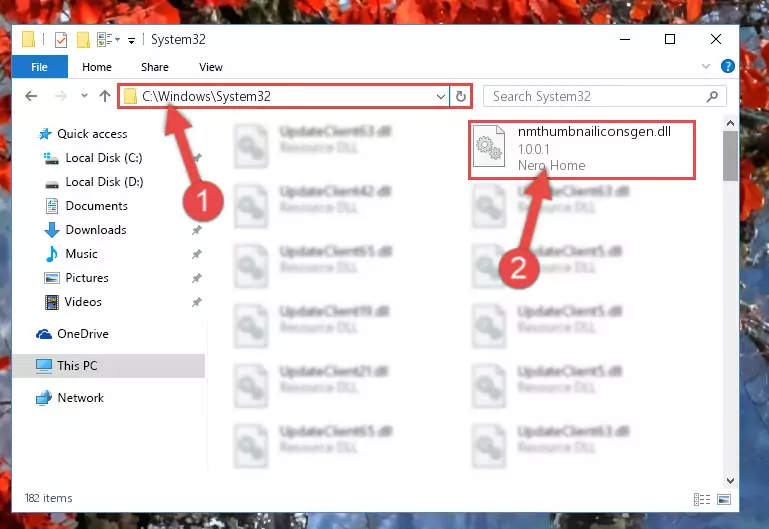Viewport: 769px width, 529px height.
Task: Open Help with the blue question icon
Action: 728,66
